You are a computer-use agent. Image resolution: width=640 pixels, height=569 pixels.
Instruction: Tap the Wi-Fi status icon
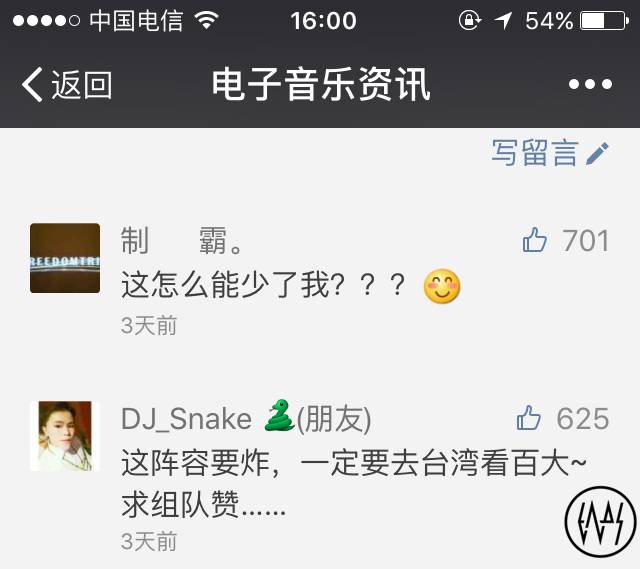(x=207, y=19)
